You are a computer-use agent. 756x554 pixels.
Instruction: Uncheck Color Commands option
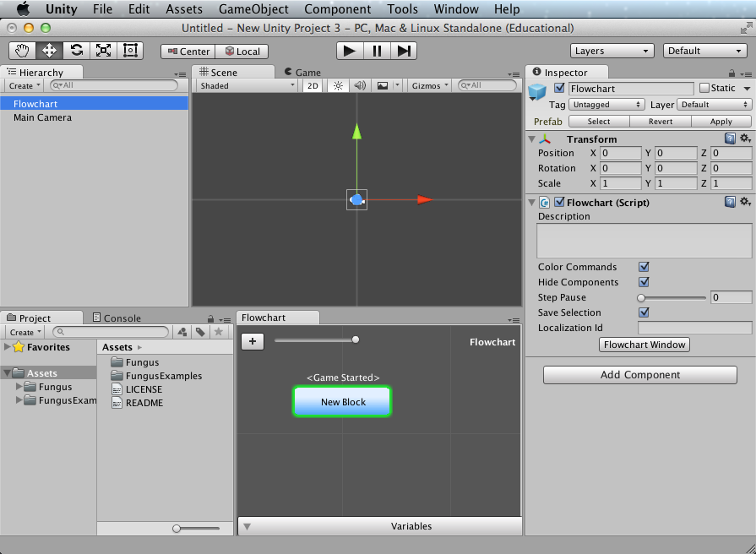coord(644,267)
